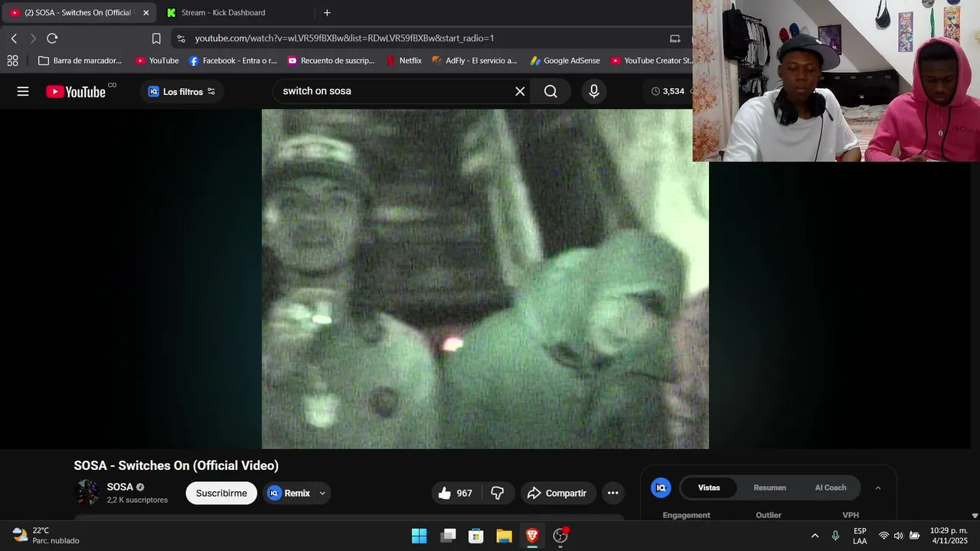Viewport: 980px width, 551px height.
Task: Open the YouTube Creator St bookmark
Action: [x=652, y=60]
